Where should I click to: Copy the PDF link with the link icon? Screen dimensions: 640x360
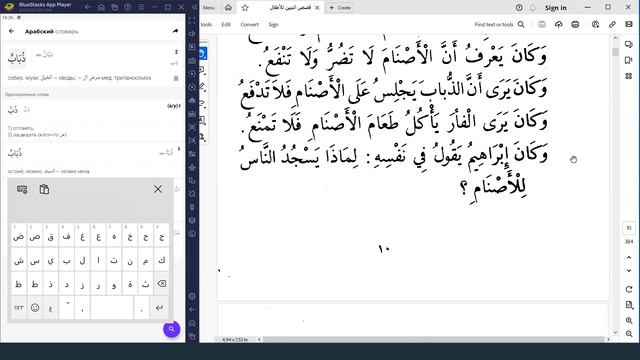click(x=612, y=24)
